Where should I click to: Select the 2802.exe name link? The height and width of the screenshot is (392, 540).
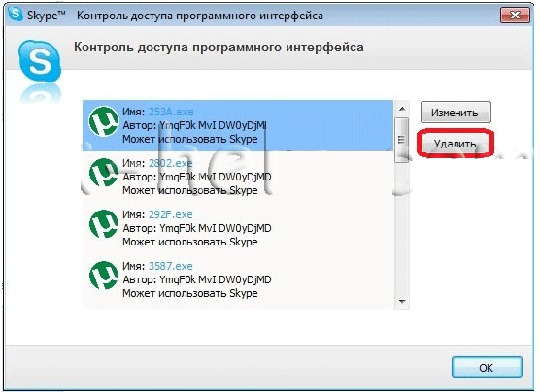[x=171, y=163]
